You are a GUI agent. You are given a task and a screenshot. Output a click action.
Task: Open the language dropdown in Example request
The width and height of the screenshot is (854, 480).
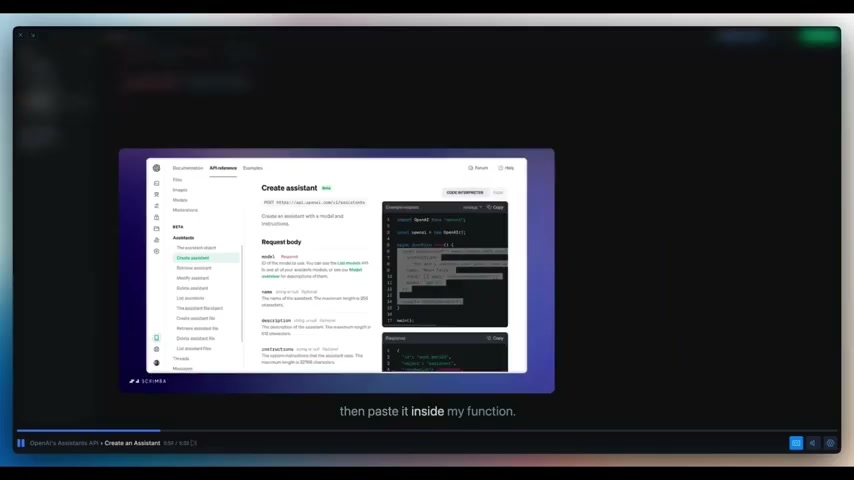click(471, 207)
